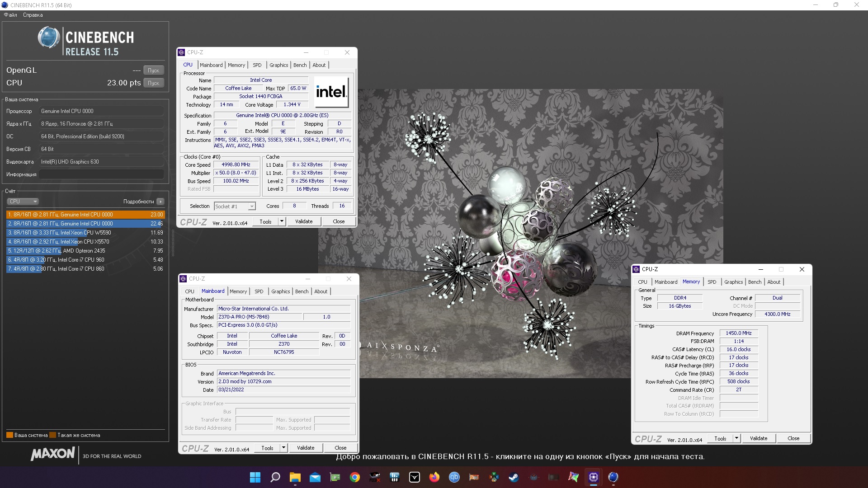Select first ranking row scoring 23.00
This screenshot has height=488, width=868.
click(x=85, y=215)
